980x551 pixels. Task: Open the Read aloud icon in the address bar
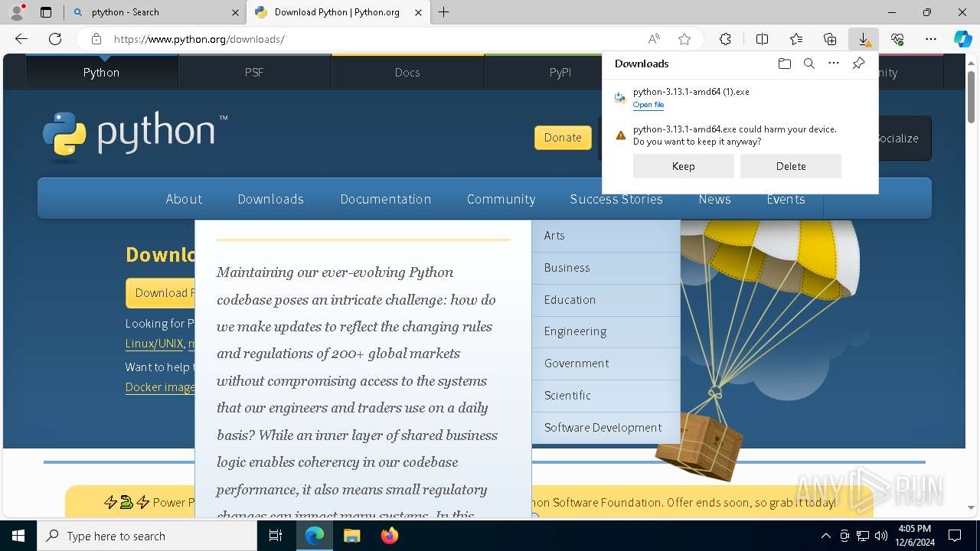[654, 39]
